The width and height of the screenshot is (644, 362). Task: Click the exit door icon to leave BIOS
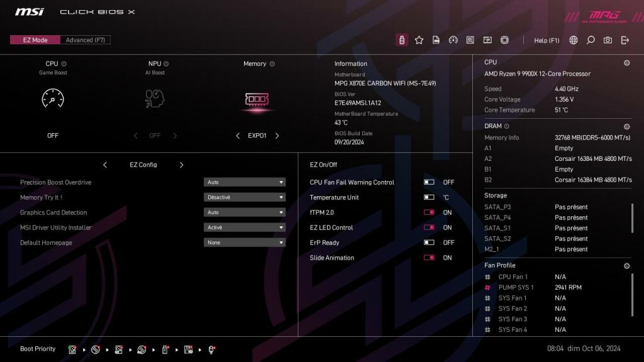point(625,40)
